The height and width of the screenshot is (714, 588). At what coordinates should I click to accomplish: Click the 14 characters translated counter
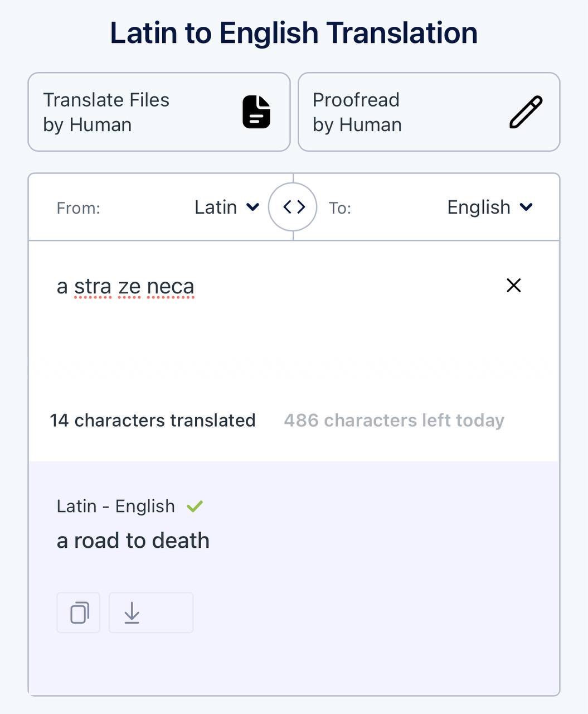coord(153,420)
